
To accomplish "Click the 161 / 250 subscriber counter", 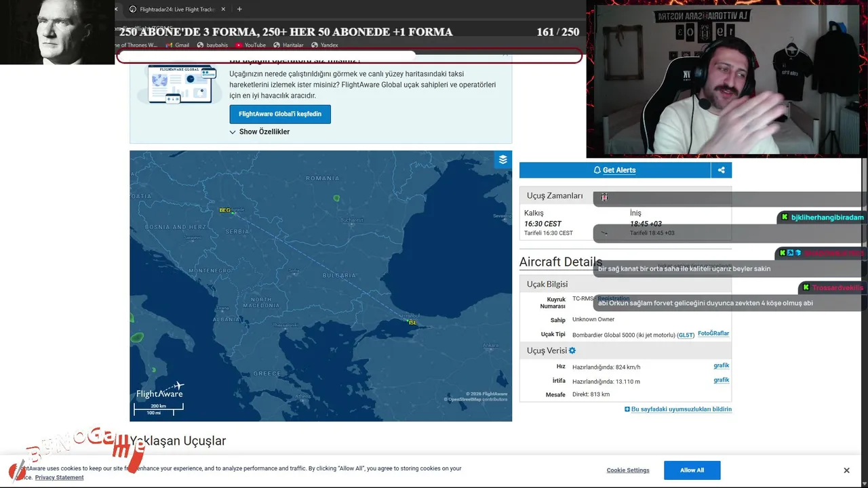I will 558,32.
